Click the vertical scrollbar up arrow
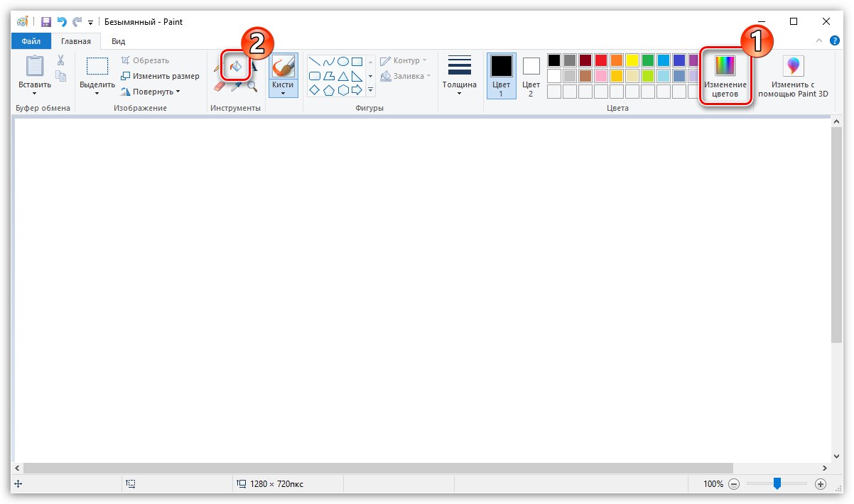 836,123
